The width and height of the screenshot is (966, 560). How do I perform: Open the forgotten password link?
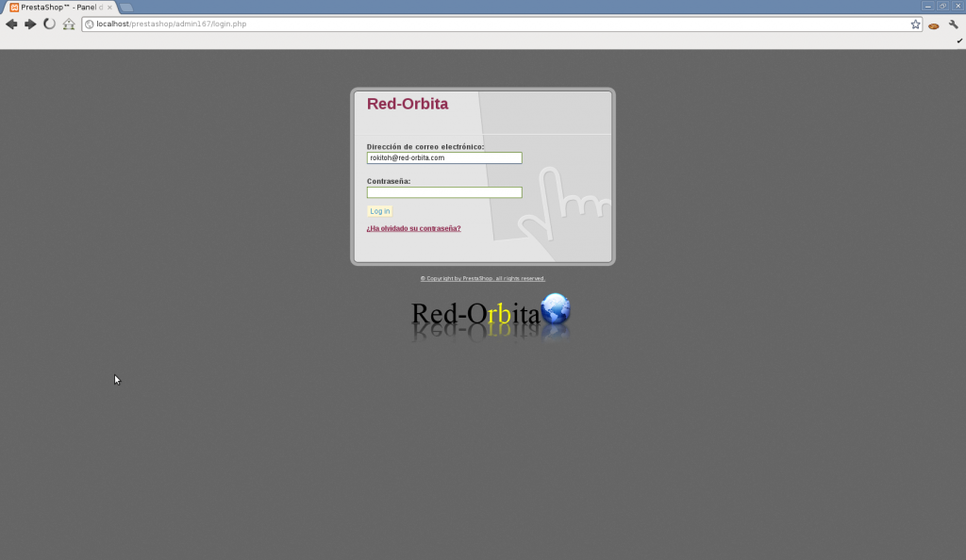point(413,228)
